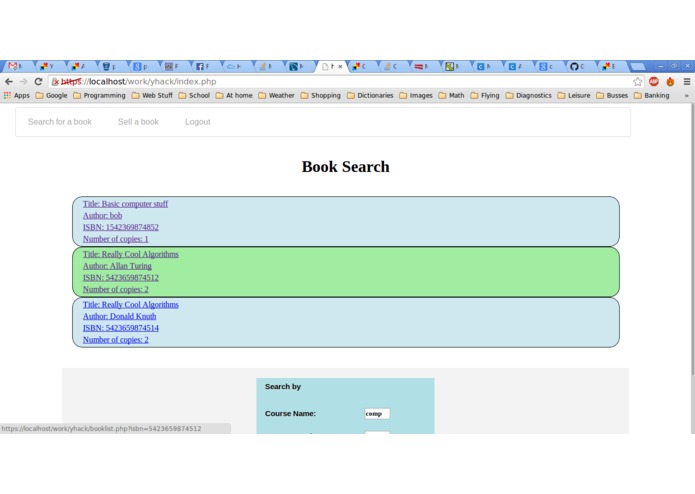
Task: Open the Dictionaries bookmarks folder
Action: point(370,95)
